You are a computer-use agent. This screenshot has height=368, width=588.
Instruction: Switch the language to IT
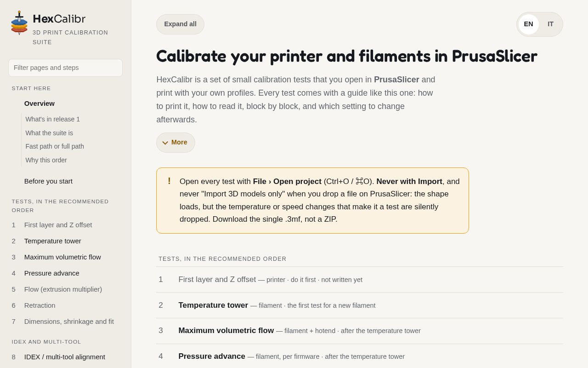click(x=550, y=24)
